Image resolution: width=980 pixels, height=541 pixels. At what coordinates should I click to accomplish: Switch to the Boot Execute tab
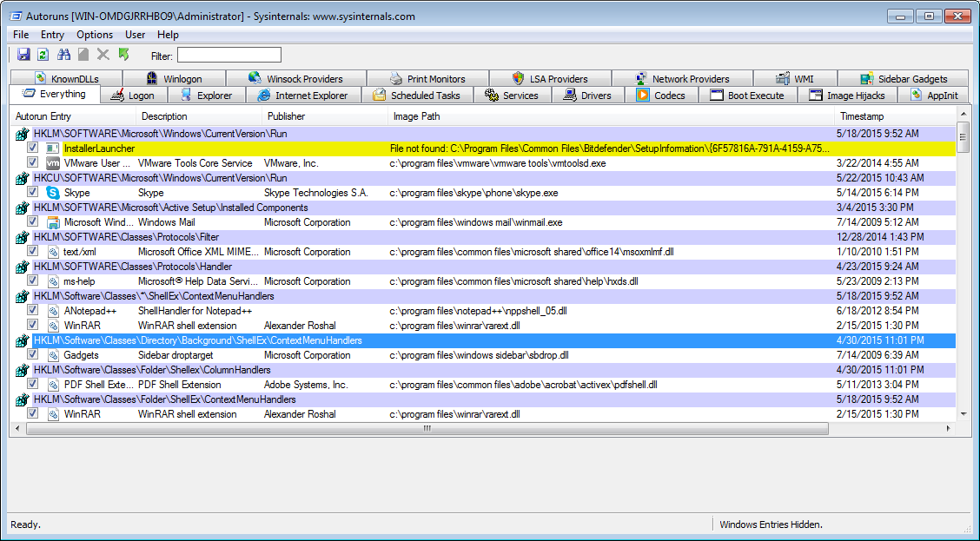coord(747,95)
